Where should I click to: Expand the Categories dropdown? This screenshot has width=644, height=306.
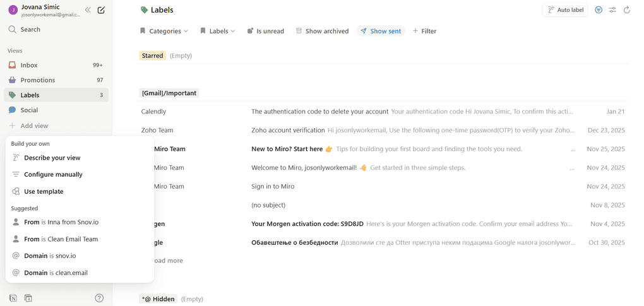pos(164,31)
